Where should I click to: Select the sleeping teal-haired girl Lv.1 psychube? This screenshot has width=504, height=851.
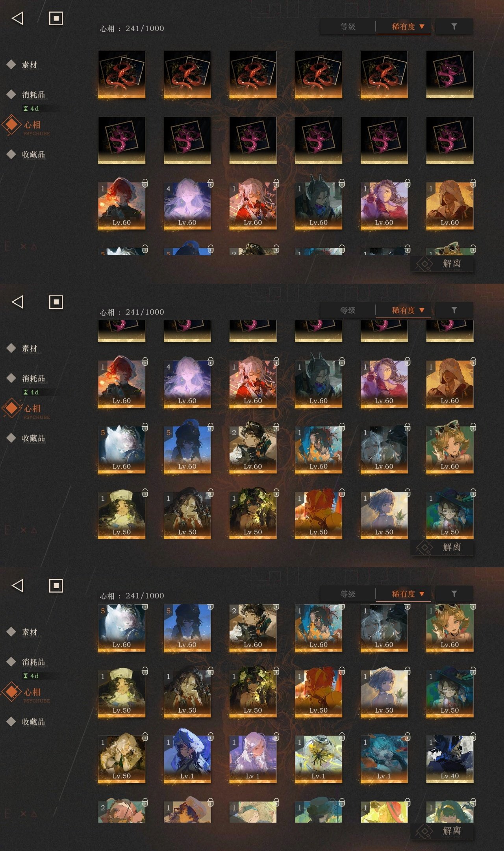tap(384, 759)
